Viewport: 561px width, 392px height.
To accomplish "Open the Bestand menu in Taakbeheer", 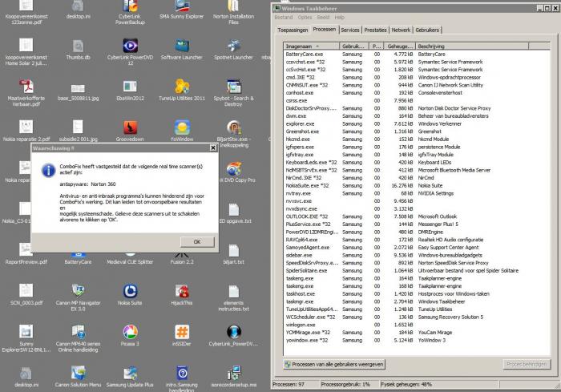I will point(284,17).
